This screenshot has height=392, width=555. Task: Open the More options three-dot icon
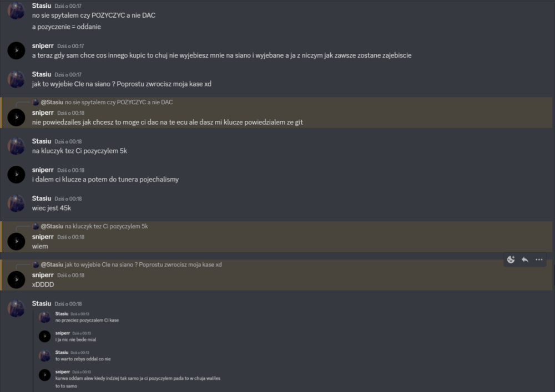539,259
